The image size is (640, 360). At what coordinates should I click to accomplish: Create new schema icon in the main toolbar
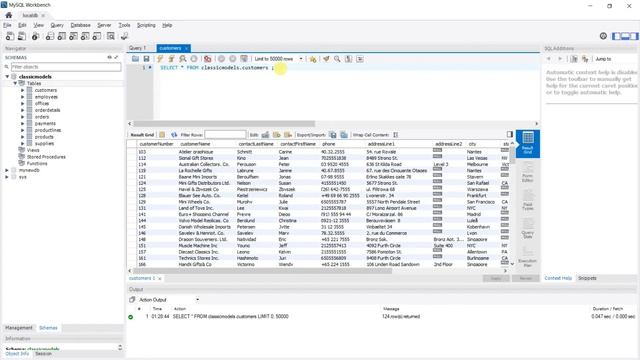coord(49,36)
